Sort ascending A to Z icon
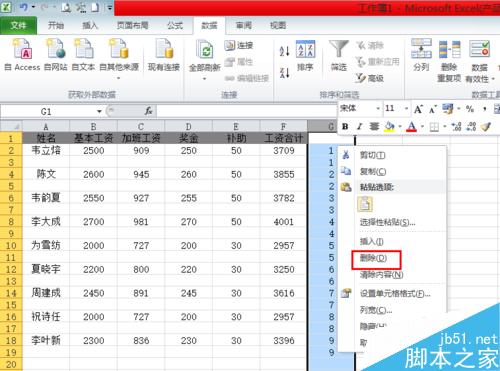 (x=284, y=51)
